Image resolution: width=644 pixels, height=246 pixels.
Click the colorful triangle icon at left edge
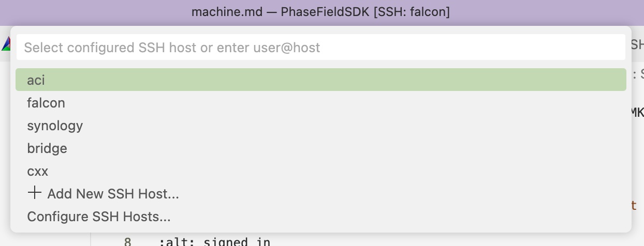tap(5, 45)
